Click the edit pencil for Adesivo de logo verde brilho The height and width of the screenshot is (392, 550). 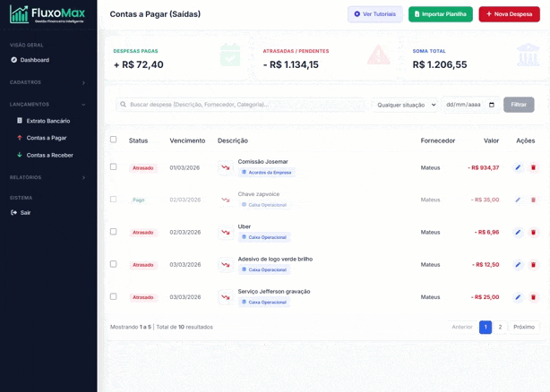point(518,265)
